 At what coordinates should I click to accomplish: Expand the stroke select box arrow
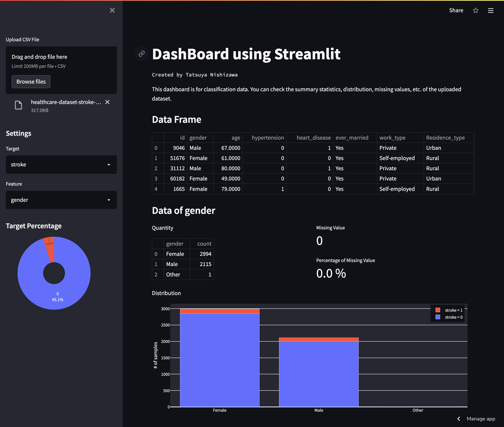click(x=109, y=165)
